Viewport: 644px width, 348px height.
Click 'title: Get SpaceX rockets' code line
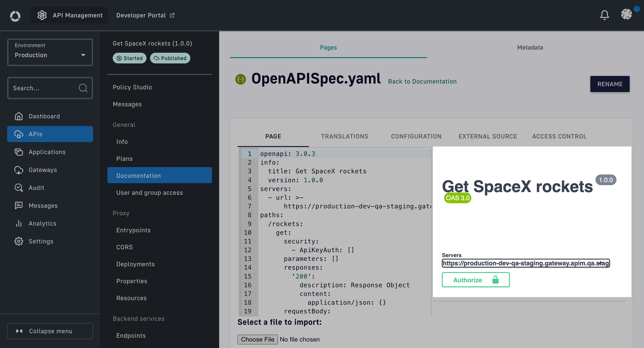pos(317,171)
